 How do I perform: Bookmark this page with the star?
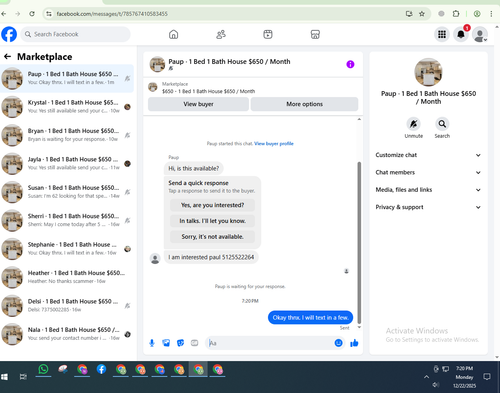pos(422,14)
